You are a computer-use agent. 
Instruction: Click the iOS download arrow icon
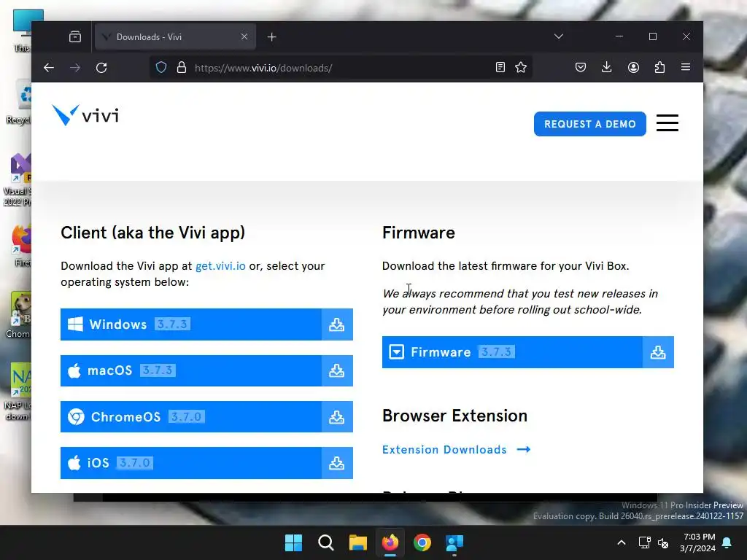coord(337,463)
